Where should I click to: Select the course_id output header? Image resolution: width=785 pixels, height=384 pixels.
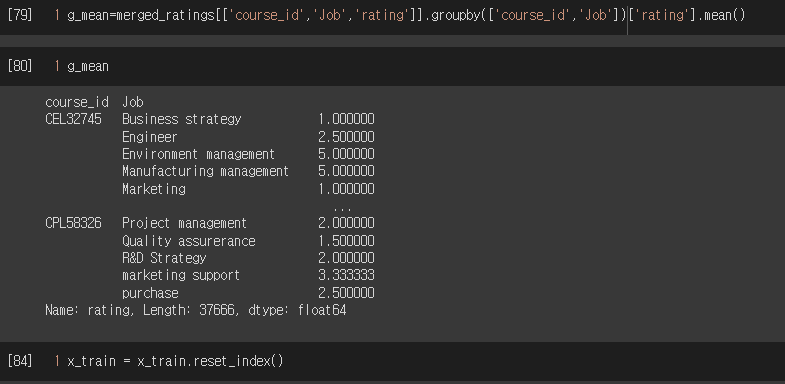pos(77,103)
